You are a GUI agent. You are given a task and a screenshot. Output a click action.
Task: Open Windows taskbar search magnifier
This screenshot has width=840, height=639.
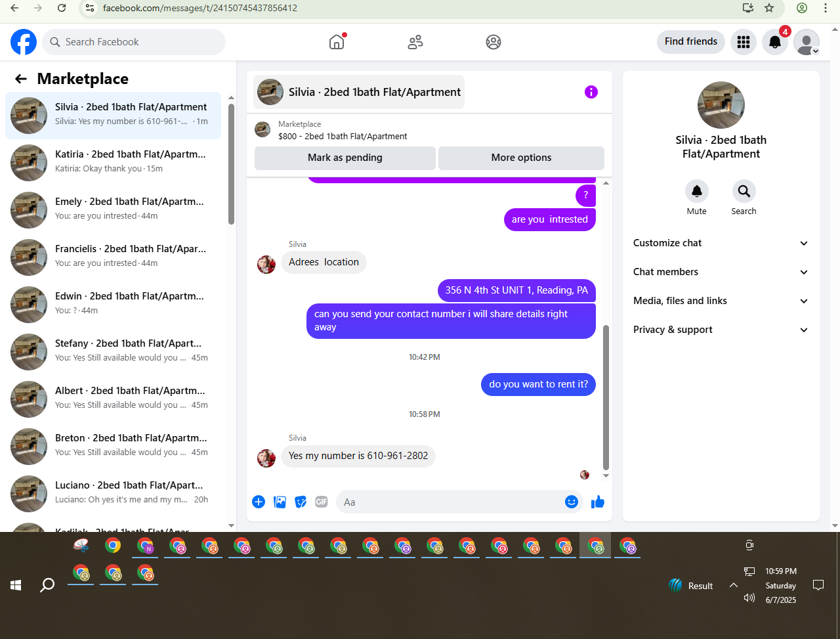pos(47,584)
